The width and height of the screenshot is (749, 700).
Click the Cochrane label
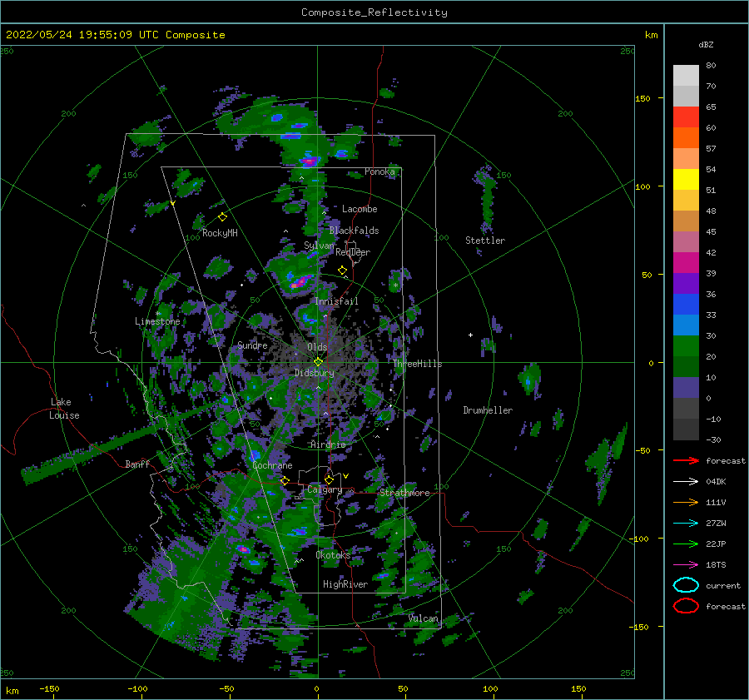pos(272,465)
